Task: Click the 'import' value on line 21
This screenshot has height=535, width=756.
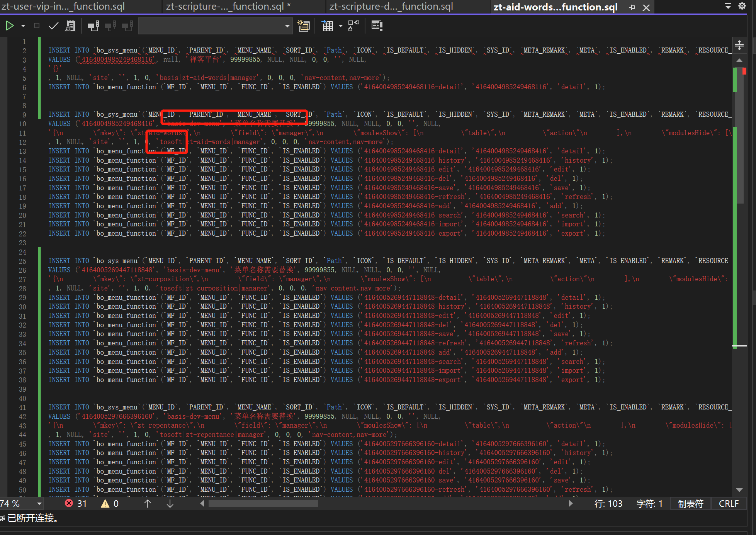Action: pos(573,224)
